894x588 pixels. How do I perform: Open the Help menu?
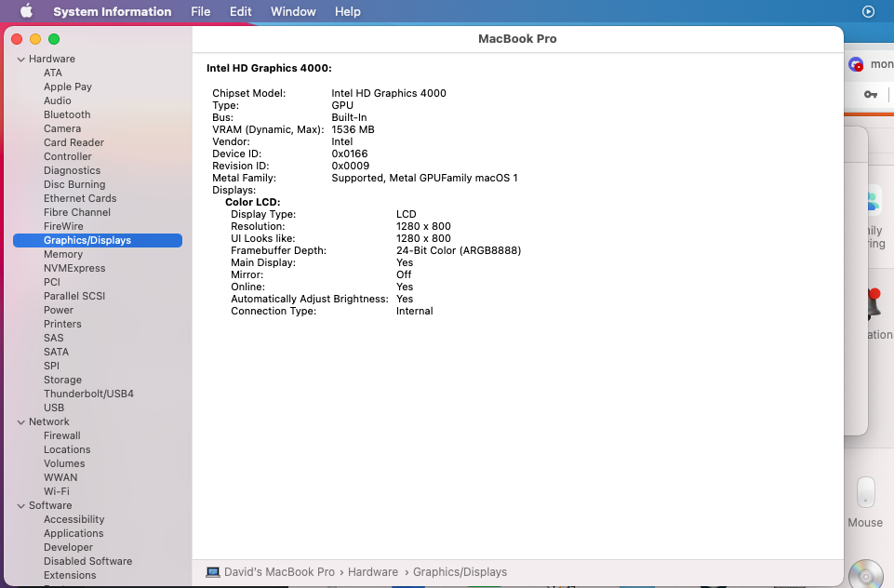click(x=348, y=11)
